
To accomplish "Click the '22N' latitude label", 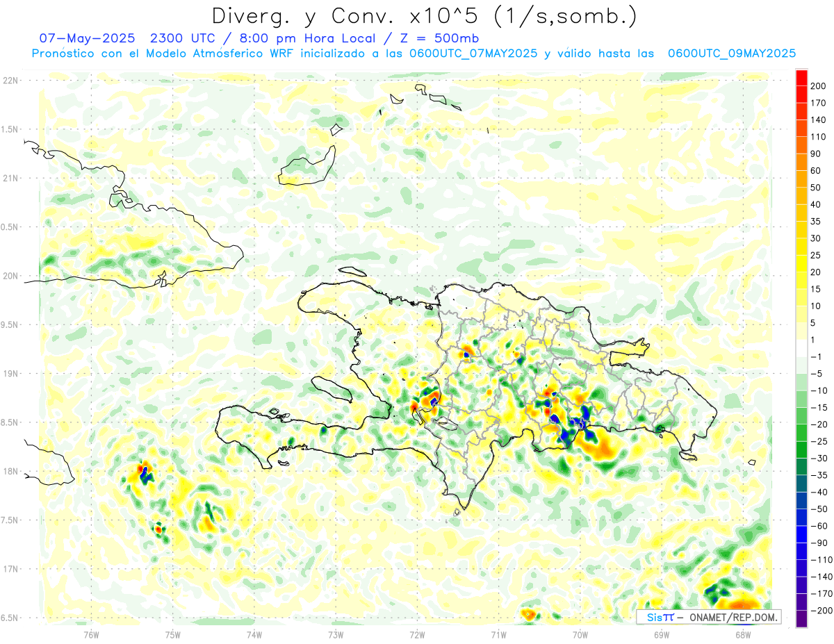I will coord(11,81).
